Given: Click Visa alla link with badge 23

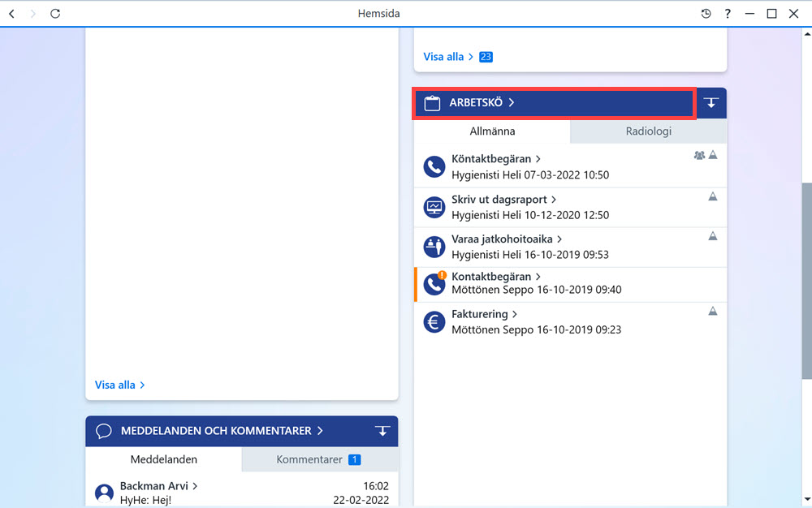Looking at the screenshot, I should click(x=448, y=57).
